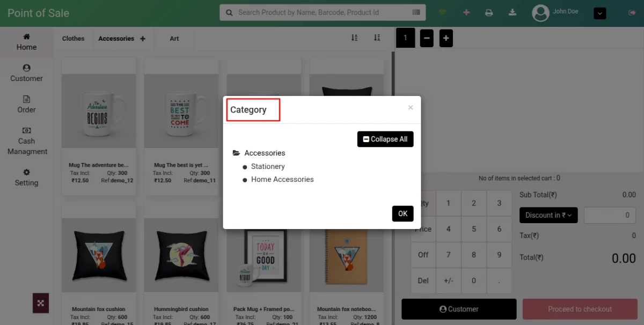Viewport: 644px width, 325px height.
Task: Add new cart with plus button
Action: 446,38
